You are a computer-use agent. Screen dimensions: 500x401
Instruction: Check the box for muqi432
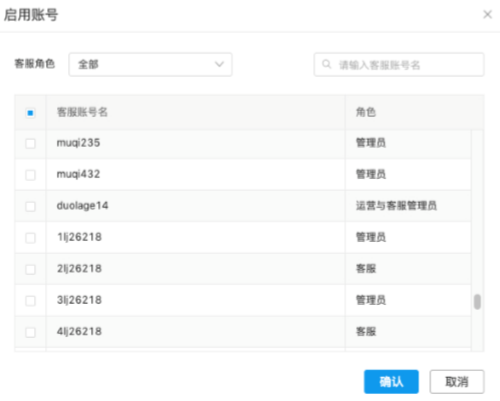point(30,175)
